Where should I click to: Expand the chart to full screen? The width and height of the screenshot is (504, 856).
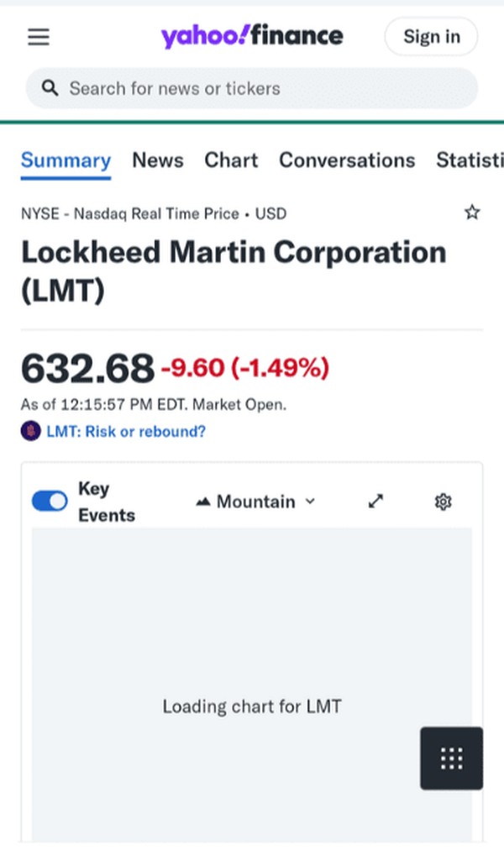coord(376,502)
